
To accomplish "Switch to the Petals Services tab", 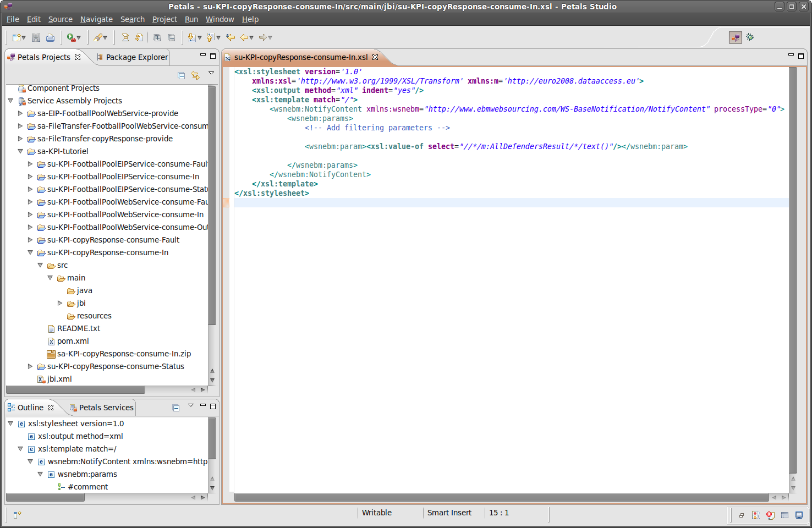I will [x=102, y=408].
